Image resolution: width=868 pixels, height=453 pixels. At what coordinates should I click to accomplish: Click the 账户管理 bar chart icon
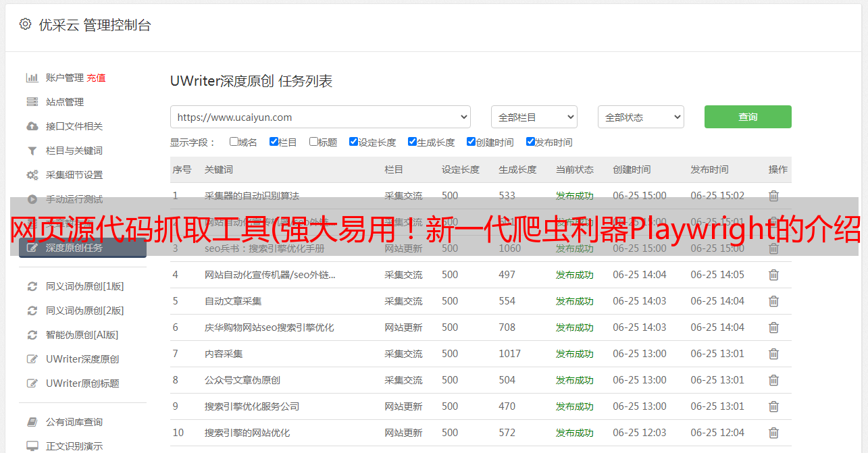click(x=32, y=78)
